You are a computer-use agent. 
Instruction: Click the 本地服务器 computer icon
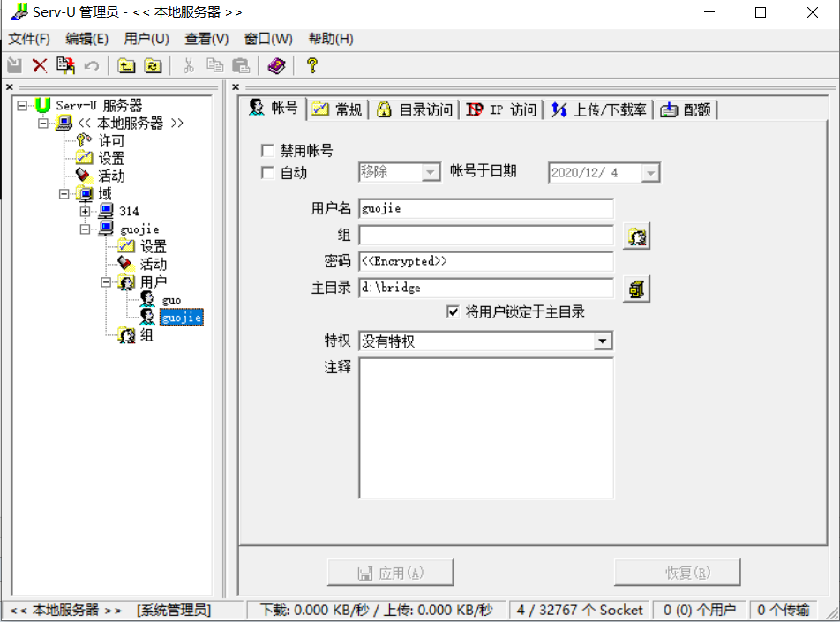pos(64,123)
